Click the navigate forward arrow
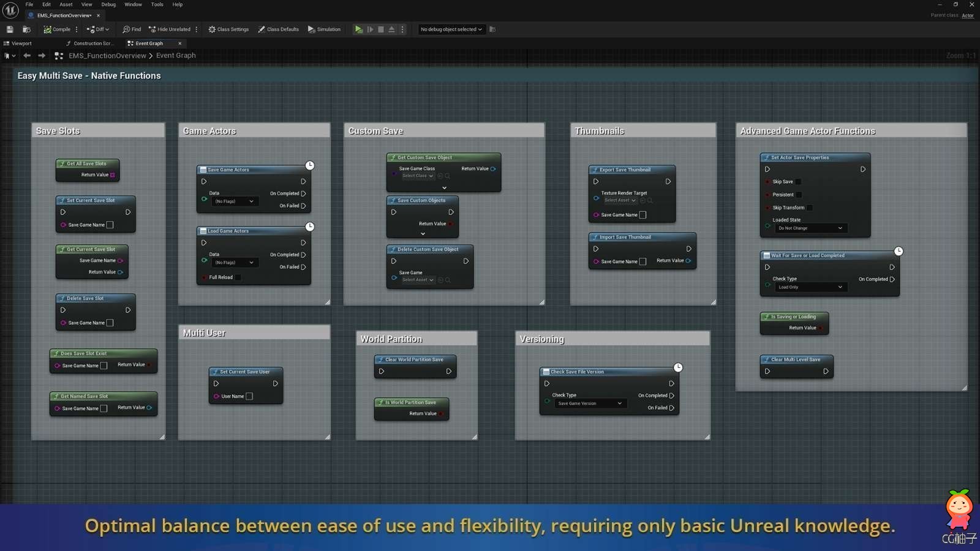 point(42,56)
